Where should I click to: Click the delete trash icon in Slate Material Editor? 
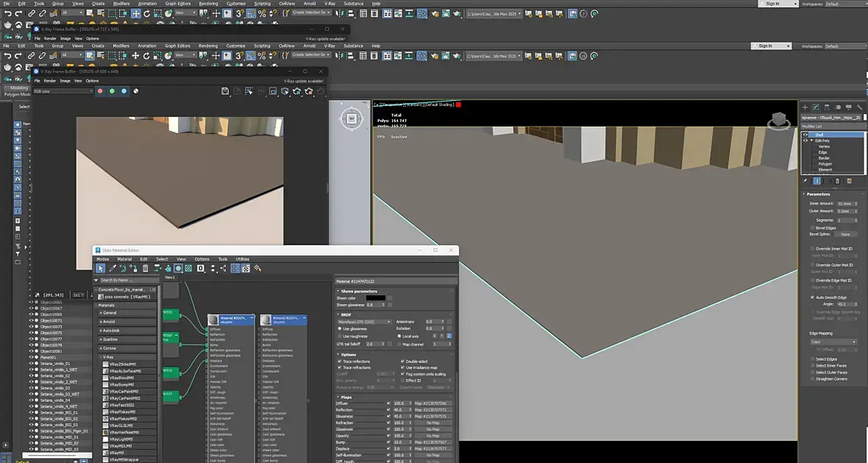(x=145, y=269)
